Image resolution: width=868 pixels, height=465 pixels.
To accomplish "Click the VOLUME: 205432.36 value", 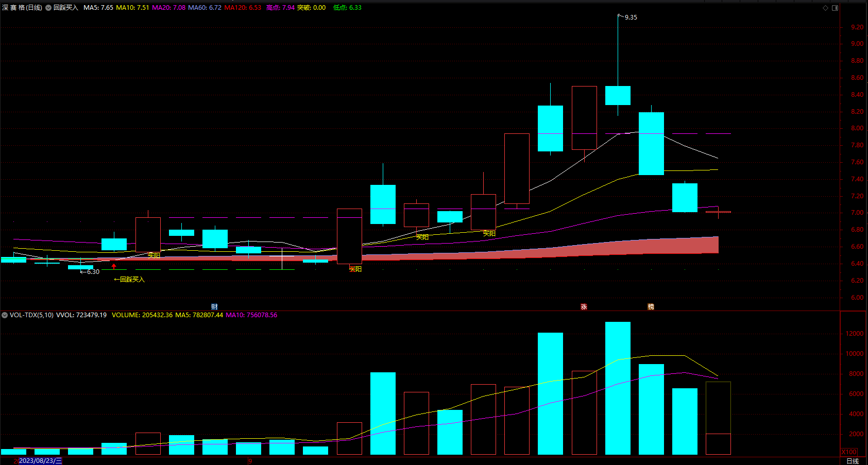I will click(x=142, y=315).
